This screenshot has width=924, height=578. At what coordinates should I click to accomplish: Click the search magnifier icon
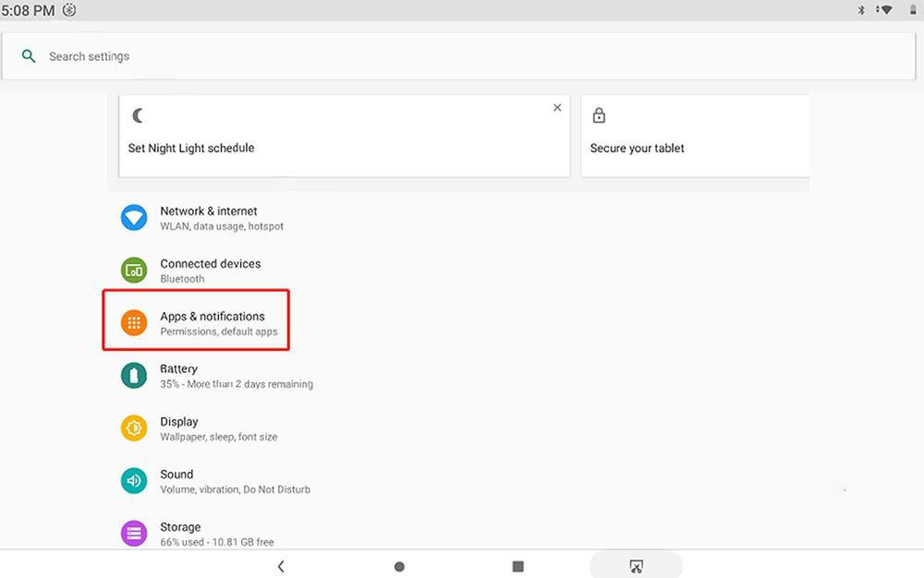tap(29, 56)
